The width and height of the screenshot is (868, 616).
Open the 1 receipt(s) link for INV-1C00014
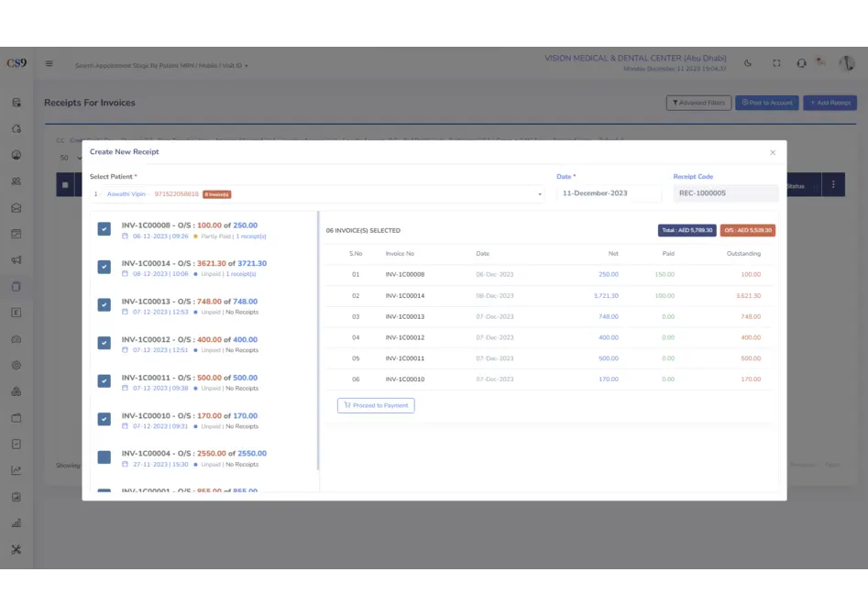coord(241,274)
